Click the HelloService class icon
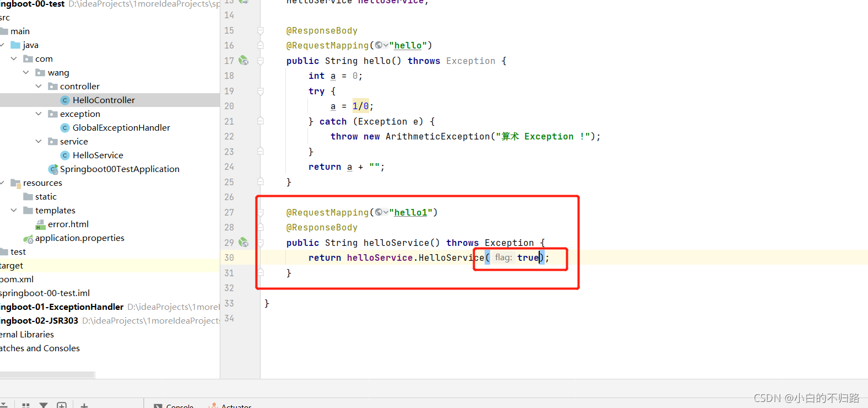Image resolution: width=868 pixels, height=408 pixels. (65, 155)
